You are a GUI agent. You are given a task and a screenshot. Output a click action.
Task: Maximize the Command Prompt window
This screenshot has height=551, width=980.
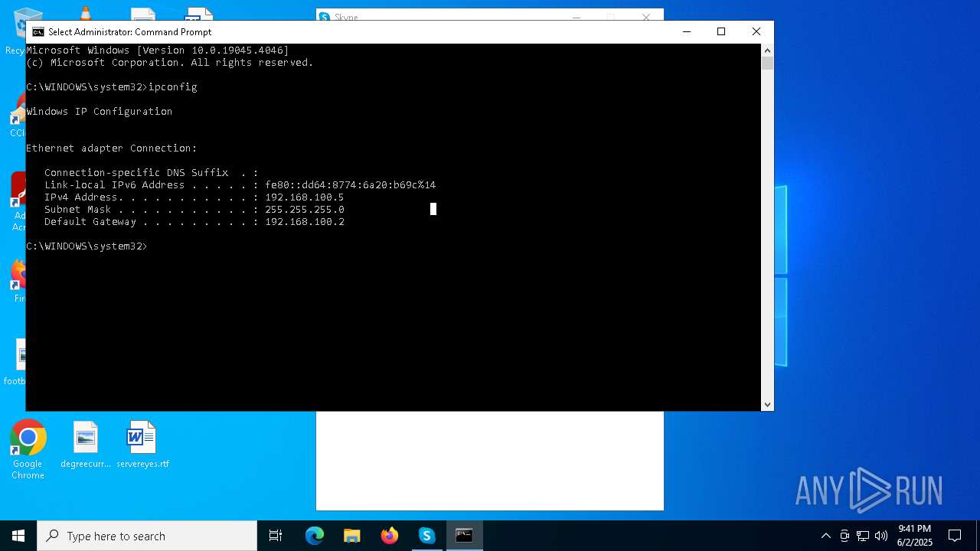pos(720,31)
